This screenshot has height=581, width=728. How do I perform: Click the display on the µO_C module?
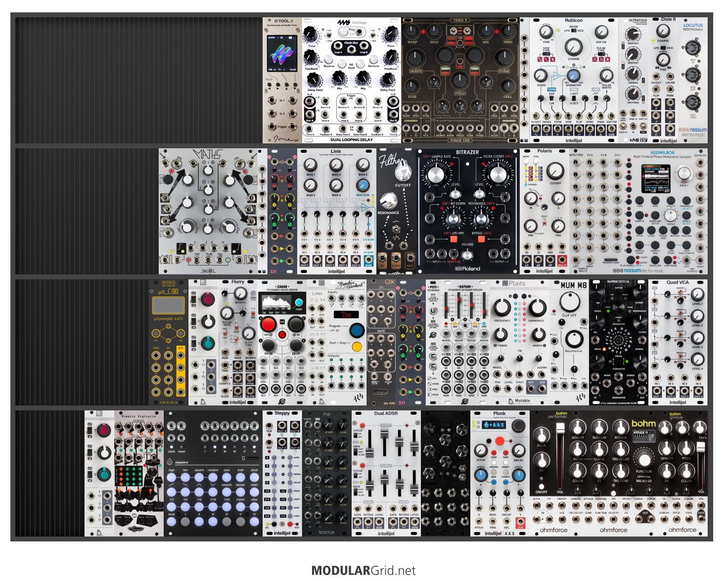tap(169, 306)
